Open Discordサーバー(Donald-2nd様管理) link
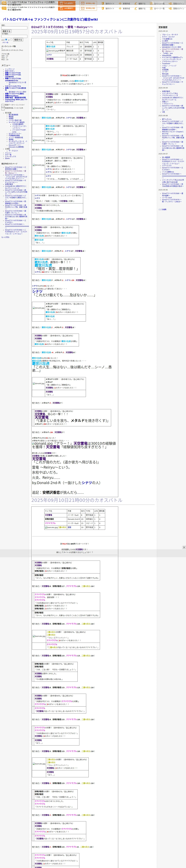The image size is (186, 868). (x=16, y=146)
